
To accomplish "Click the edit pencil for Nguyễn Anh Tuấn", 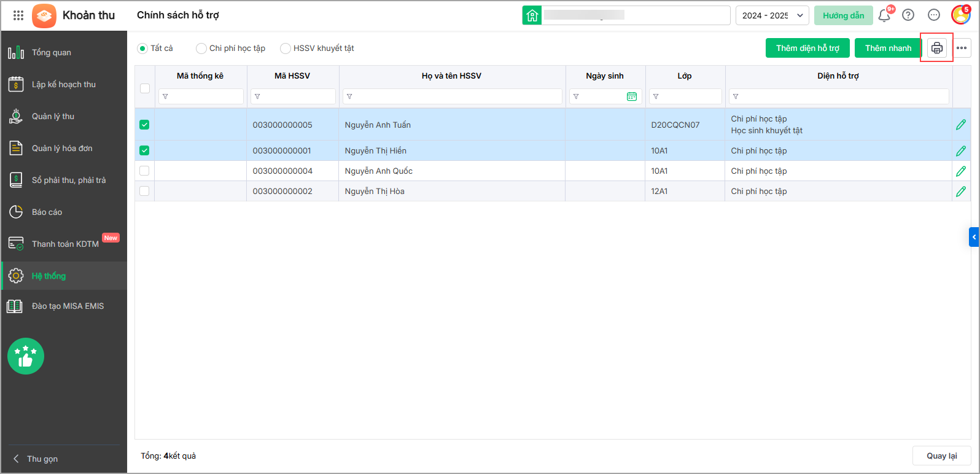I will (x=961, y=125).
